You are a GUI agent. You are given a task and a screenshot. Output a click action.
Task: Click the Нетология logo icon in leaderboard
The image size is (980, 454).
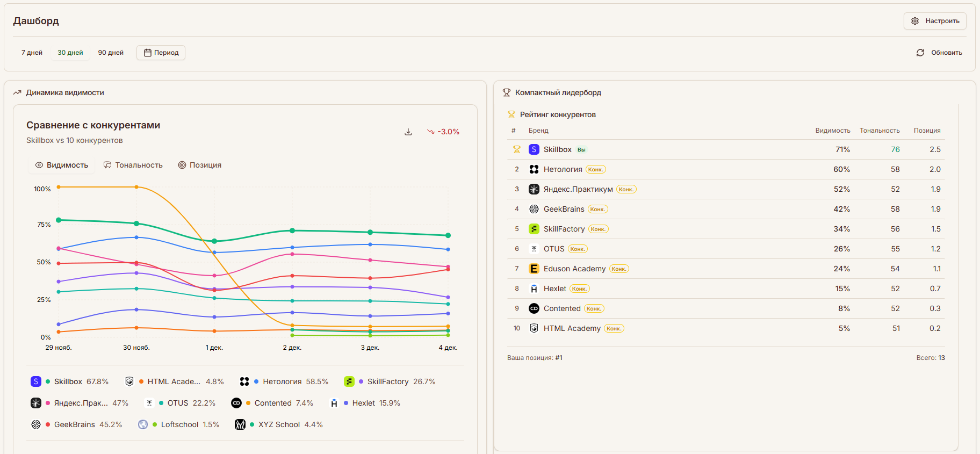(534, 169)
